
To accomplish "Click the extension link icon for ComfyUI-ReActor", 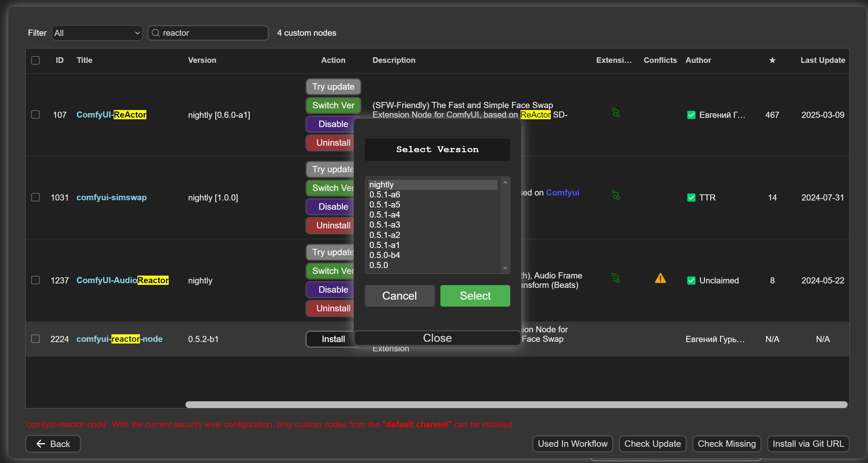I will pyautogui.click(x=616, y=113).
